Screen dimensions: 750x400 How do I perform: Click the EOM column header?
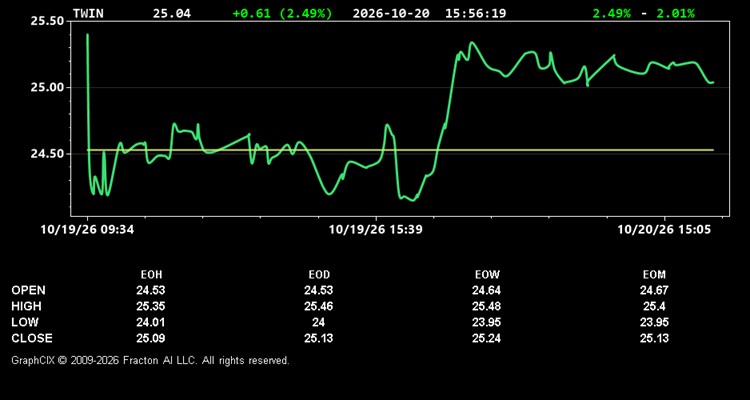pyautogui.click(x=654, y=275)
